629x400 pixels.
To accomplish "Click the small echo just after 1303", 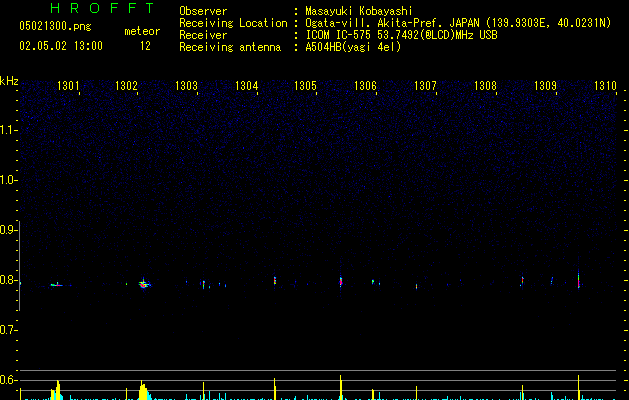I will (204, 284).
